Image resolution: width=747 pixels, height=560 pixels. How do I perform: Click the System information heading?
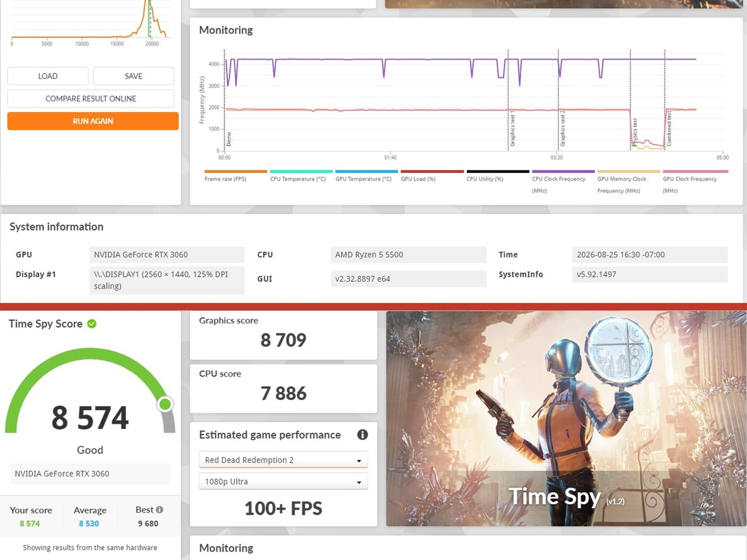tap(57, 227)
